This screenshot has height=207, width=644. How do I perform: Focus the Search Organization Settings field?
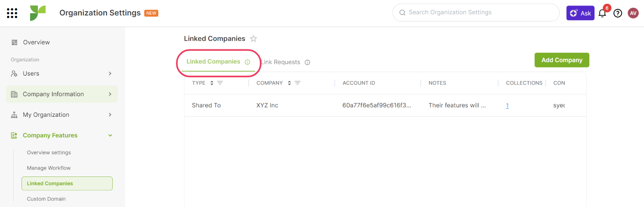click(x=476, y=12)
